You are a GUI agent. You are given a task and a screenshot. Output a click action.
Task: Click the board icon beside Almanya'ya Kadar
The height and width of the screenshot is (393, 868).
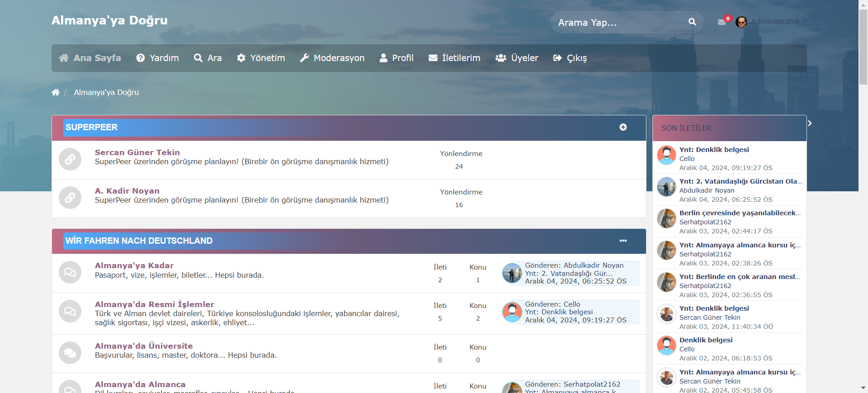point(70,272)
